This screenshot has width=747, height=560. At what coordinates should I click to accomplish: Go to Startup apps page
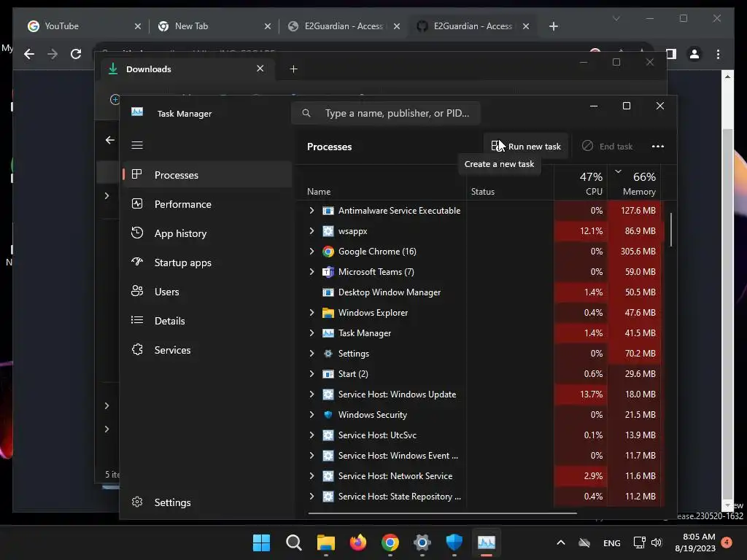pos(206,262)
